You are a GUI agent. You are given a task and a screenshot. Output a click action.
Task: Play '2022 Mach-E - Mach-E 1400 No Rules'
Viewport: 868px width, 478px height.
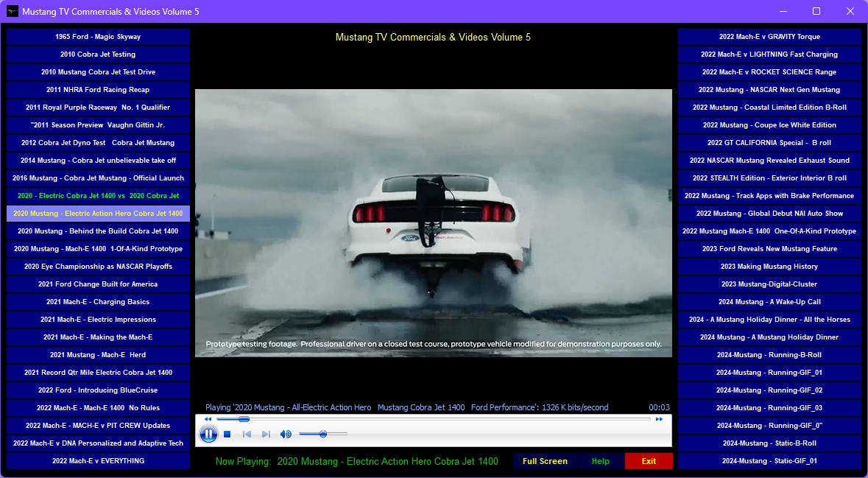point(98,407)
